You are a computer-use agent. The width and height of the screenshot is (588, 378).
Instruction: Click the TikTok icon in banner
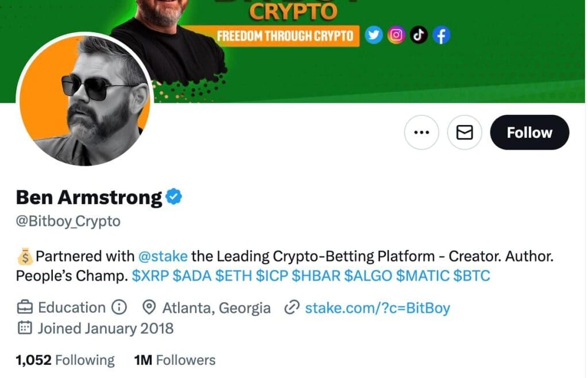(x=419, y=36)
